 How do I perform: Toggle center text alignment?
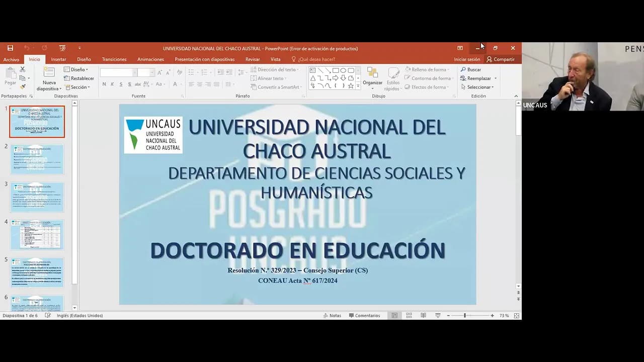pos(200,84)
